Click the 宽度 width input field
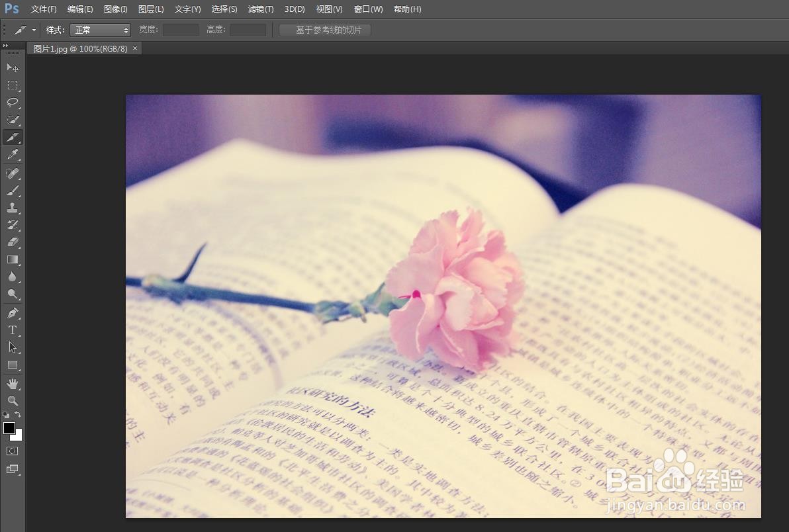 pyautogui.click(x=180, y=30)
